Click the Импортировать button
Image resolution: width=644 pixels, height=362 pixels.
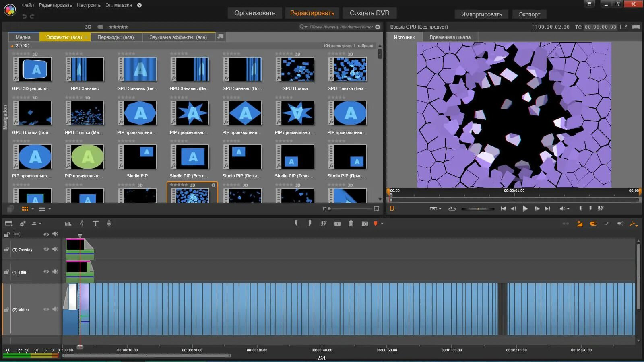click(x=481, y=14)
